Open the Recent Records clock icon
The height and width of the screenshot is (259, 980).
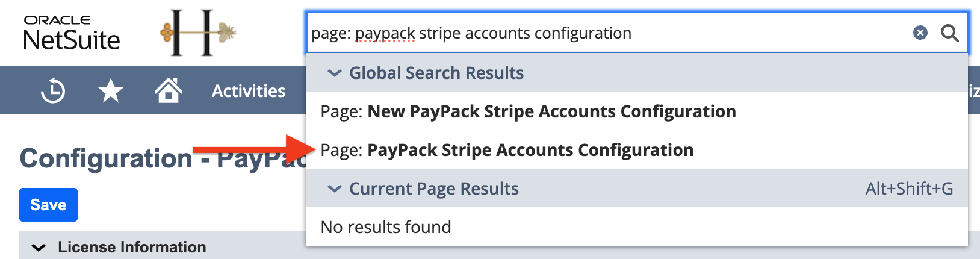53,91
